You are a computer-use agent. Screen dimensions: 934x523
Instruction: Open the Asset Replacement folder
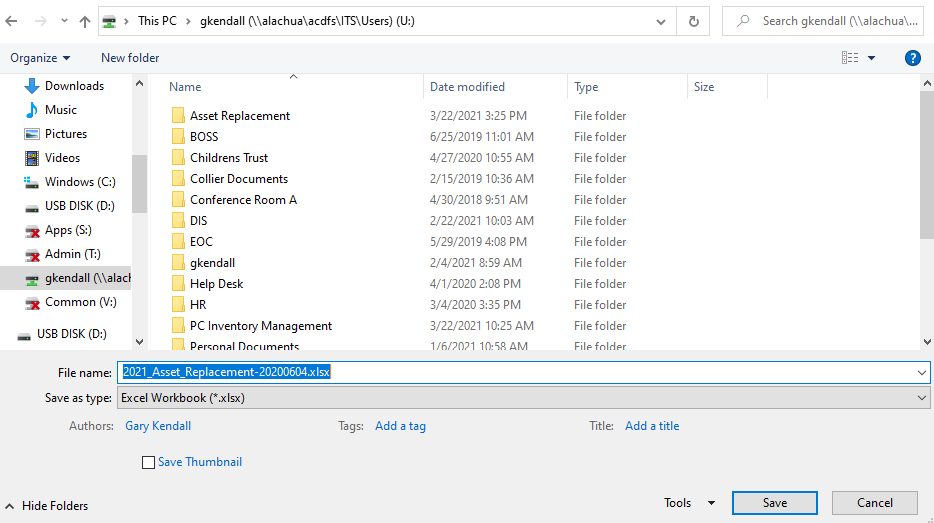coord(239,116)
